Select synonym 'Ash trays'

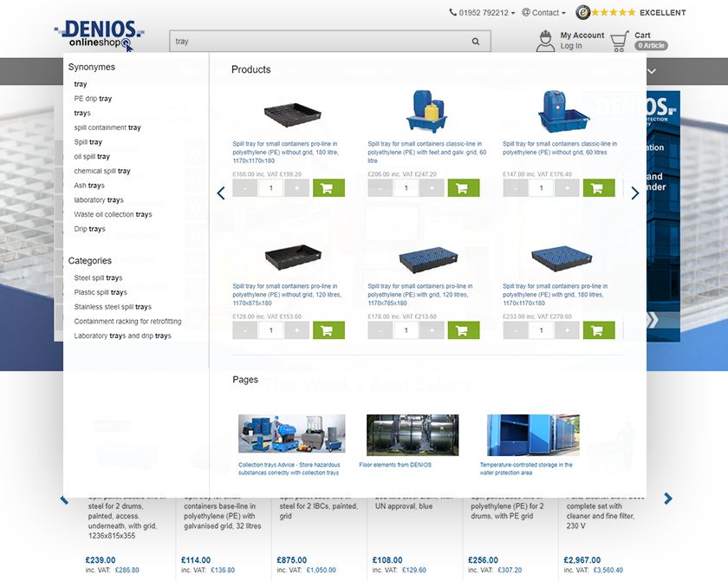(89, 186)
